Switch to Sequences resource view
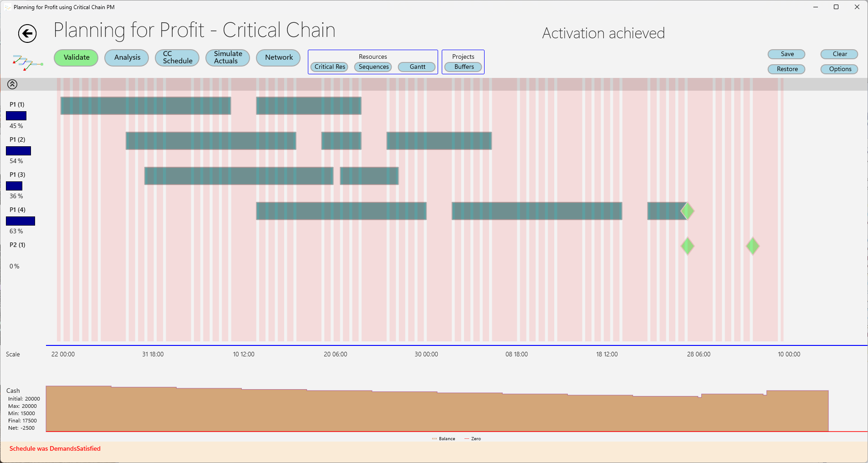This screenshot has height=463, width=868. pyautogui.click(x=373, y=67)
